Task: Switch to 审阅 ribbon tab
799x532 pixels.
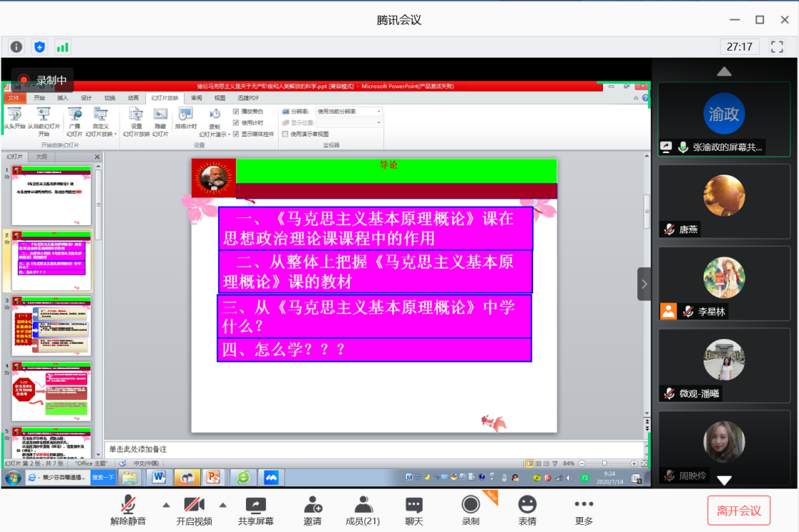Action: (196, 98)
